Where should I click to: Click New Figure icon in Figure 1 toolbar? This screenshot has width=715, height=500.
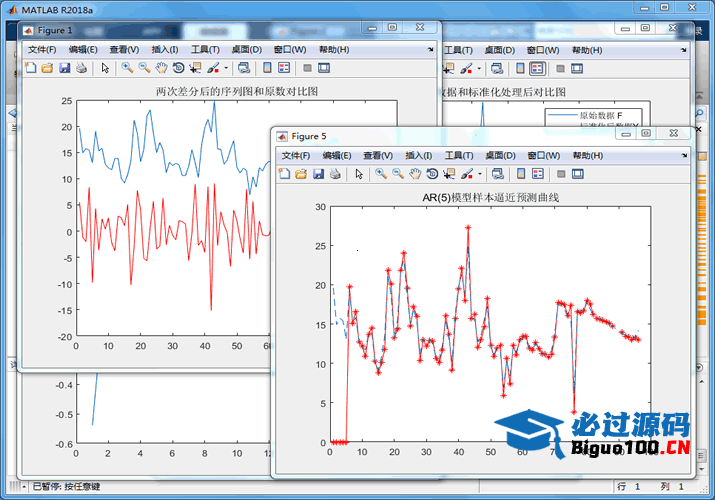(x=30, y=68)
